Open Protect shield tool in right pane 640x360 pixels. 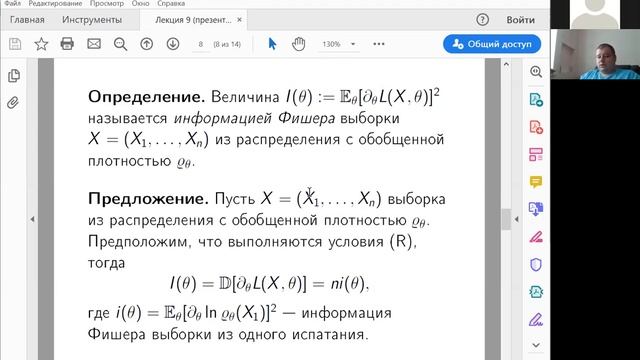(536, 264)
